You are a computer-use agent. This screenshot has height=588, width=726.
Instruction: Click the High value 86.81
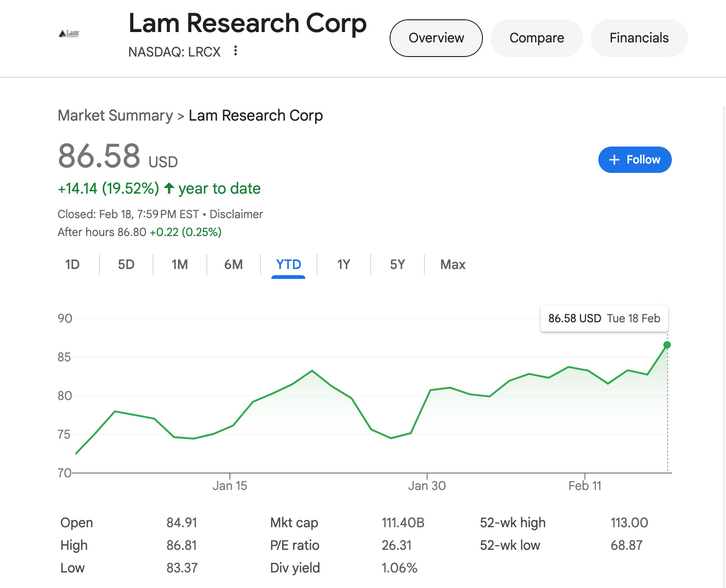click(181, 545)
